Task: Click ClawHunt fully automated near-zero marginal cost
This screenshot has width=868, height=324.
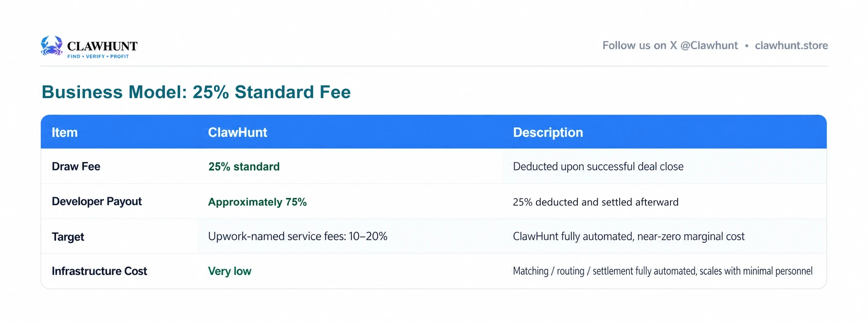Action: click(629, 236)
